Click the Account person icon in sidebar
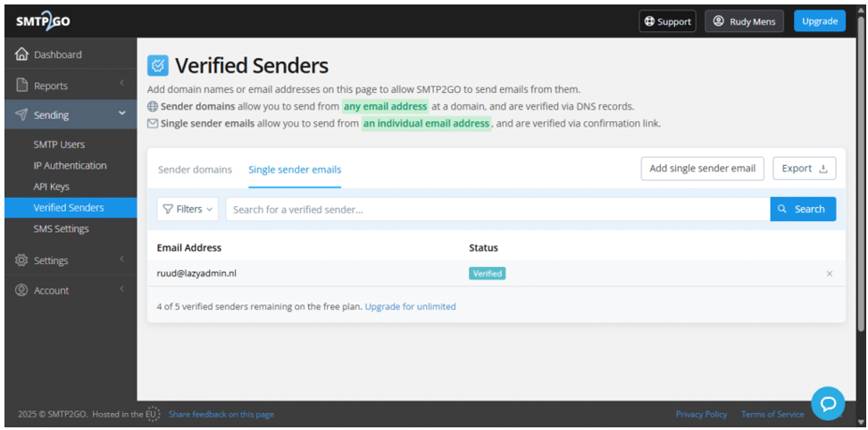 click(21, 290)
